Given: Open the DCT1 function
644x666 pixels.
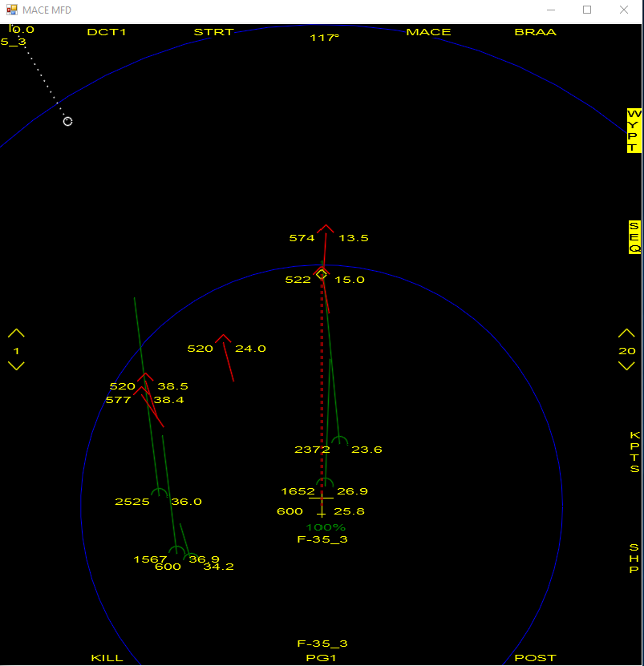Looking at the screenshot, I should click(x=107, y=32).
